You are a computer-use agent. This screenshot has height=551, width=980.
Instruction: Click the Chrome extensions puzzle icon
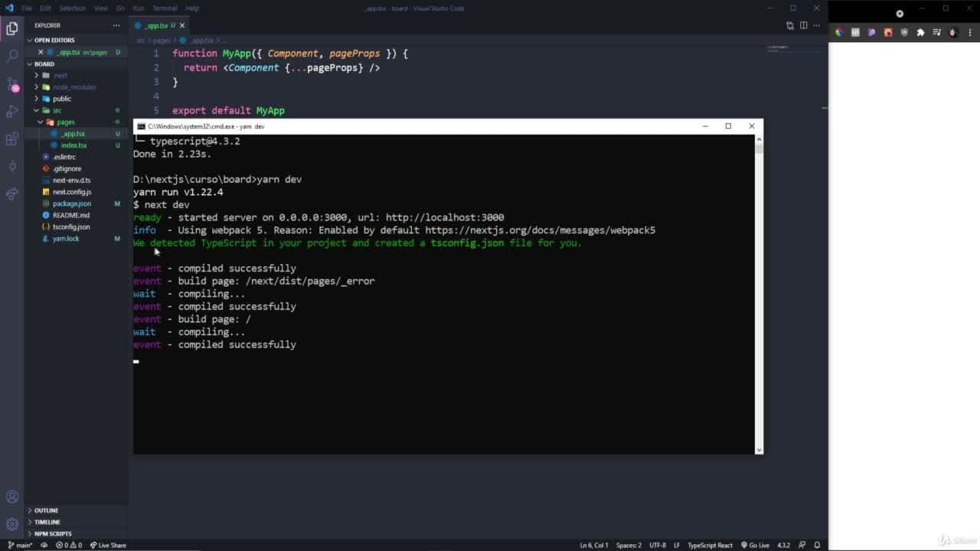[x=920, y=32]
